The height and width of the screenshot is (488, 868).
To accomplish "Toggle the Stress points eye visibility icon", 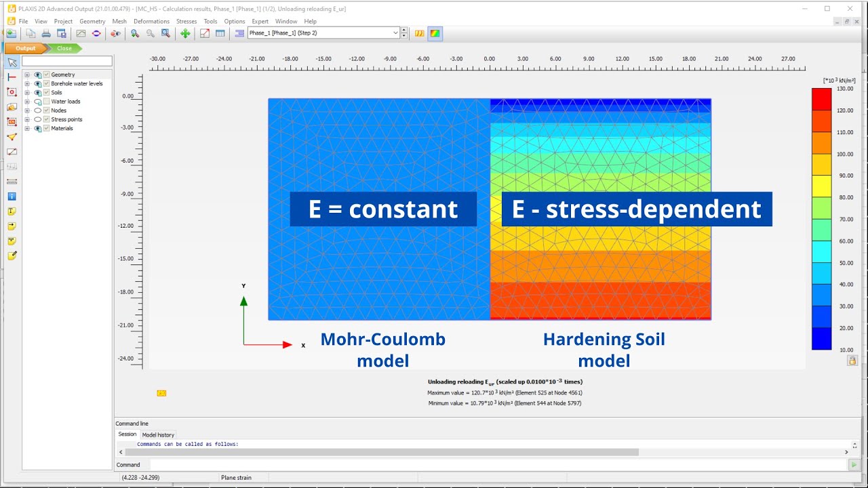I will pos(38,119).
